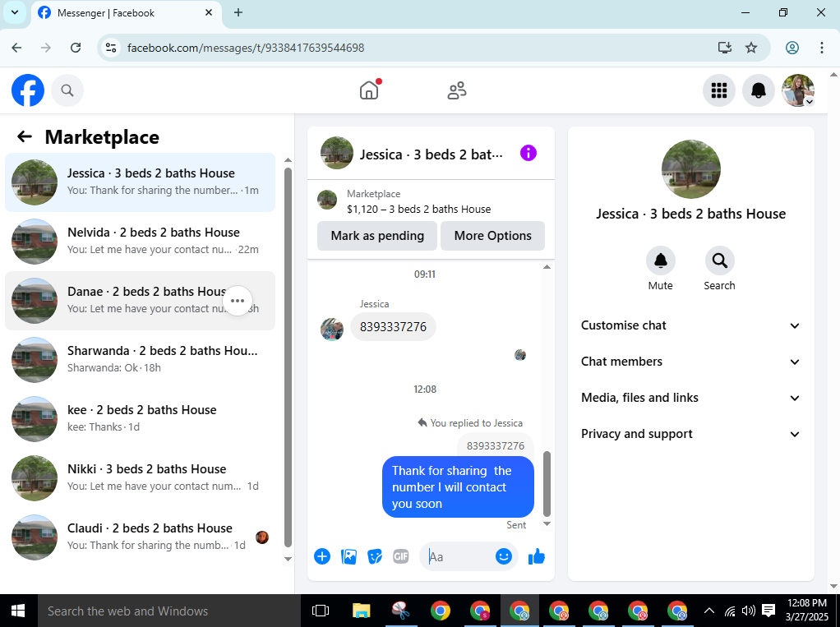Open Snipping Tool from taskbar
This screenshot has width=840, height=627.
tap(400, 611)
